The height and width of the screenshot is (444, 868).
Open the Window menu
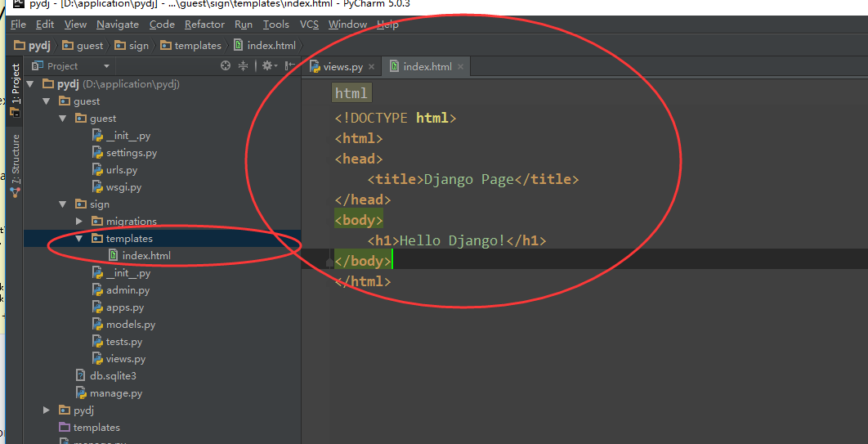click(347, 25)
